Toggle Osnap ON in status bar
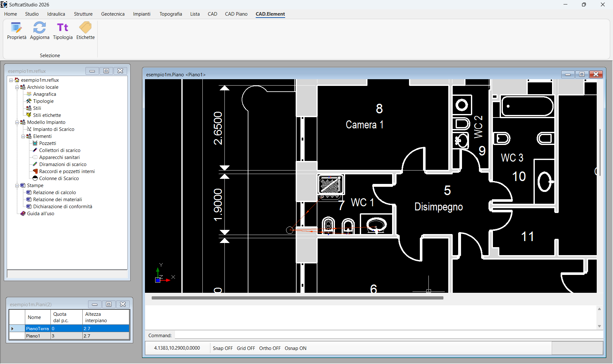This screenshot has width=613, height=364. [x=295, y=348]
